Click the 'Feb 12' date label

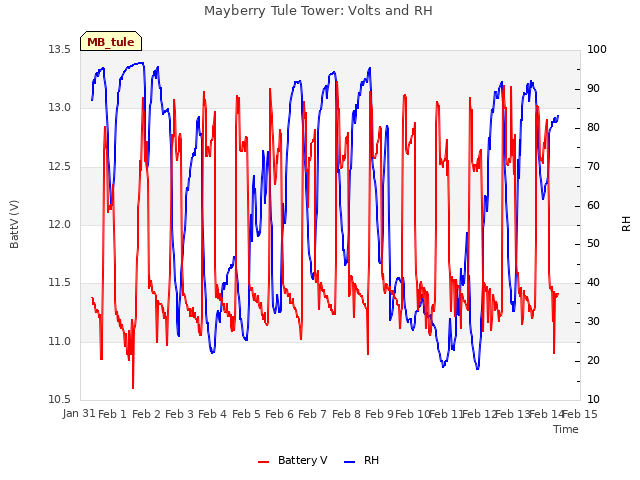(480, 414)
